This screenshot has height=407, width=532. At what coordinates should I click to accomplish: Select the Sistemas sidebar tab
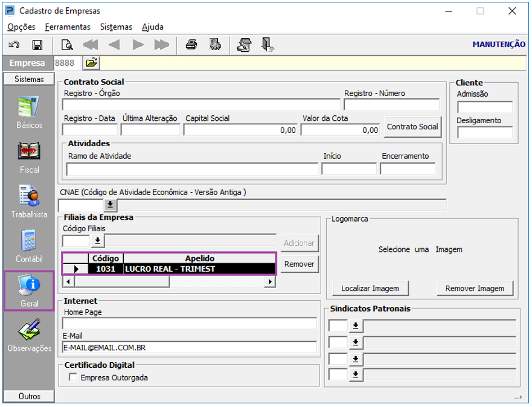(29, 79)
